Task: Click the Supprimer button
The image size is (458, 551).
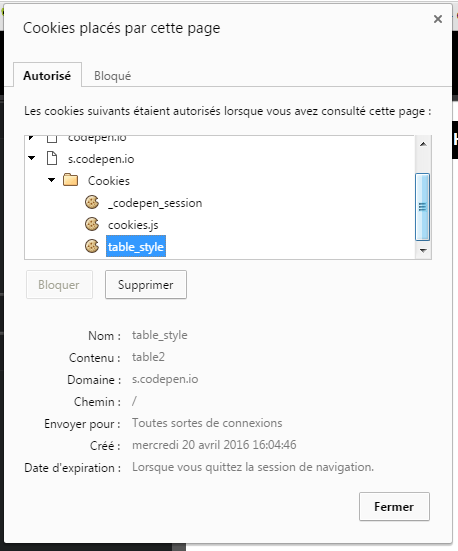Action: (146, 285)
